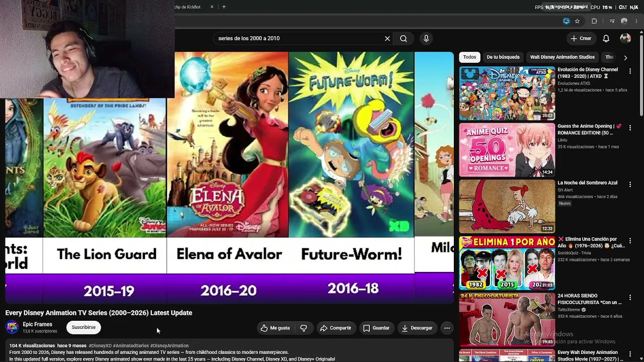The height and width of the screenshot is (362, 644).
Task: Click the #DisneyAnimation hashtag
Action: point(170,346)
